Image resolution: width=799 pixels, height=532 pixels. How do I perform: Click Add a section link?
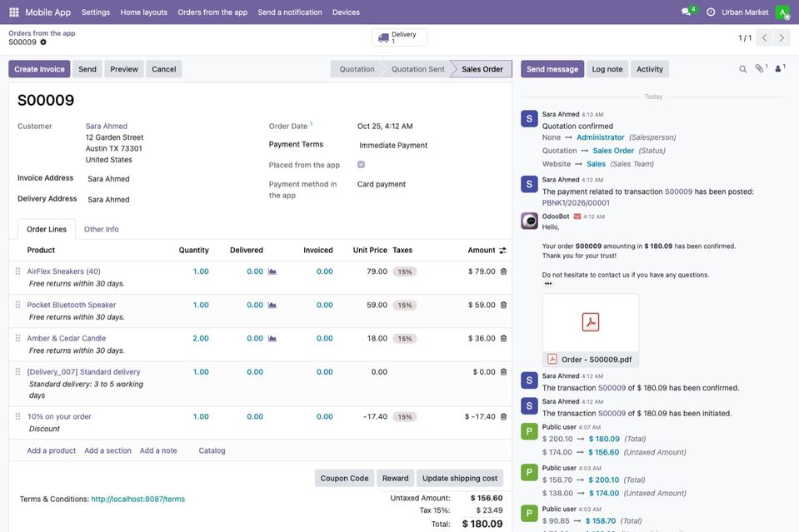(x=107, y=450)
